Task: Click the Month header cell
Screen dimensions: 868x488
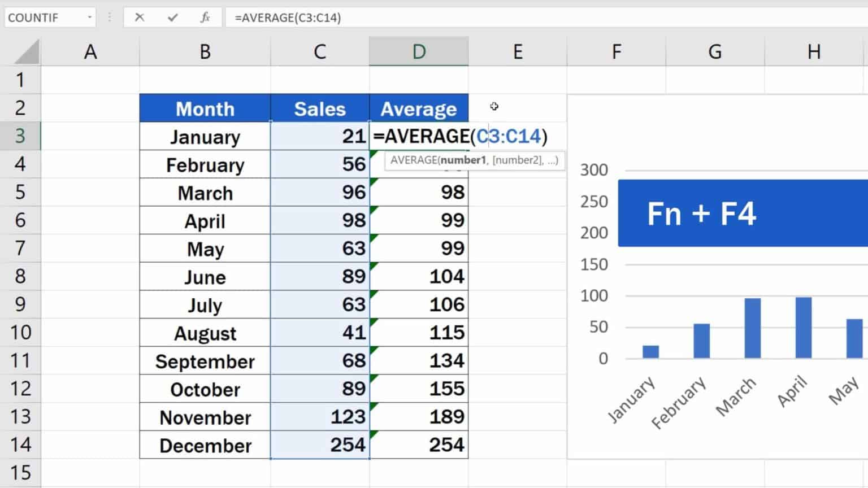Action: (205, 108)
